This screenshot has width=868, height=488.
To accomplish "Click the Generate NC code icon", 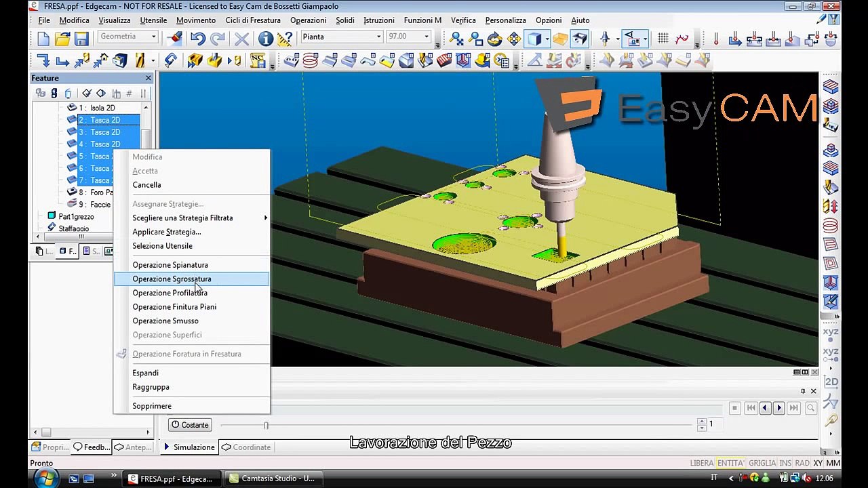I will click(256, 61).
